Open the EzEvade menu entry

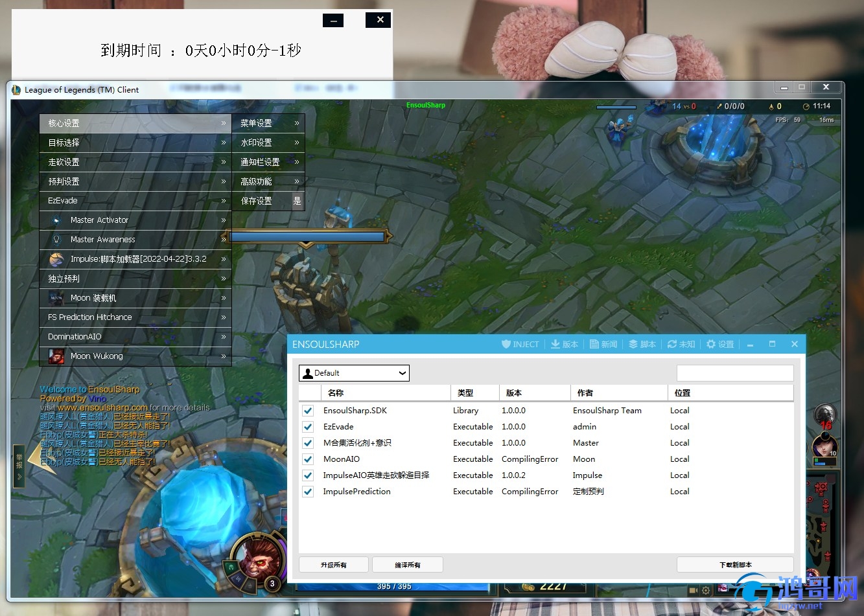click(135, 201)
